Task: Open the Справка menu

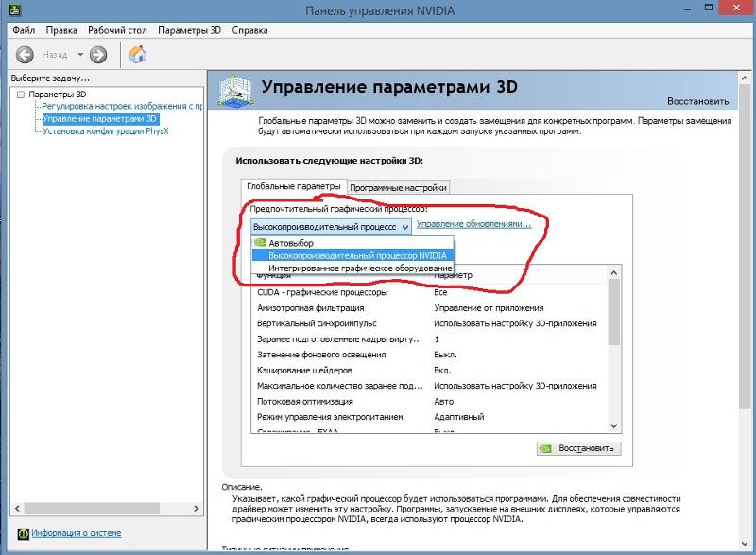Action: click(249, 30)
